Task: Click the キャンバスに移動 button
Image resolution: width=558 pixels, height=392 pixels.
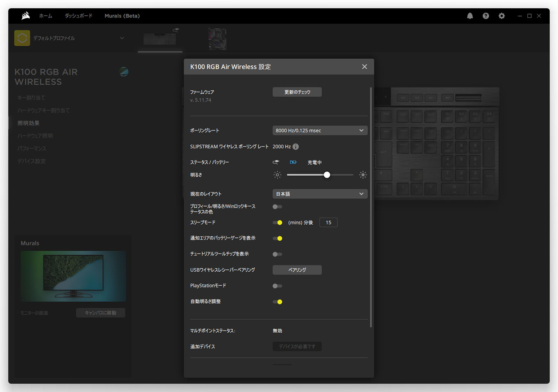Action: pos(101,313)
